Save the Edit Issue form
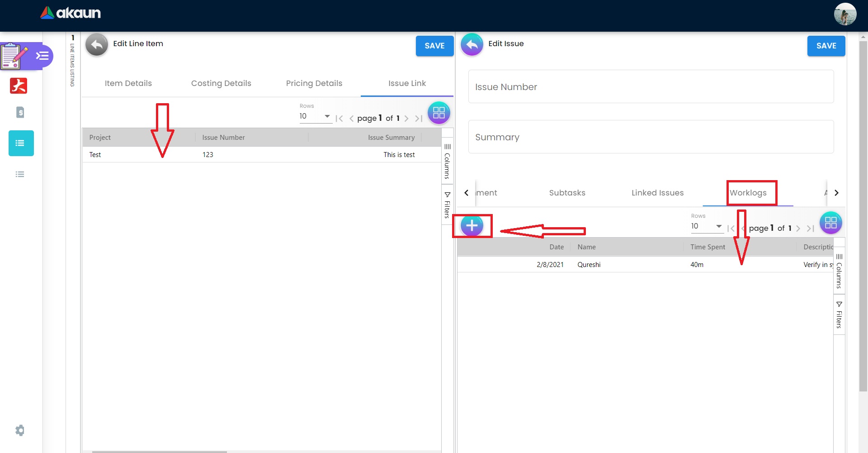Viewport: 868px width, 453px height. tap(826, 46)
